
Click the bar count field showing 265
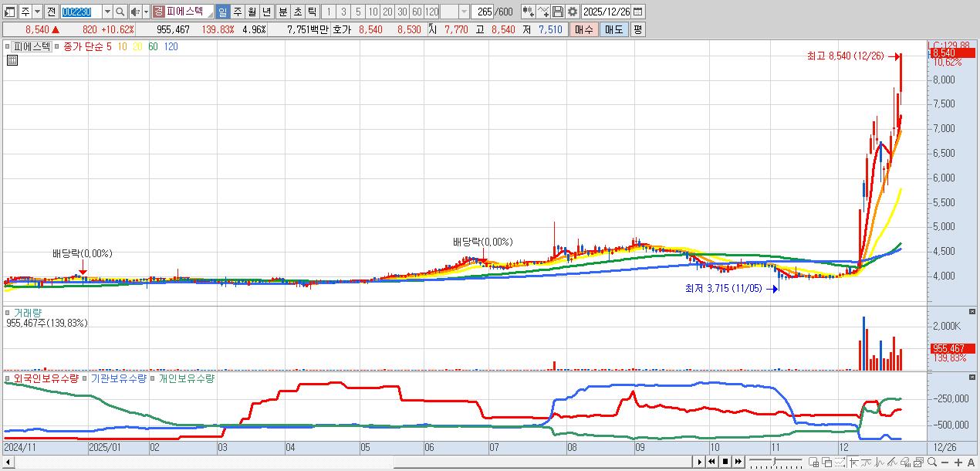pyautogui.click(x=483, y=12)
